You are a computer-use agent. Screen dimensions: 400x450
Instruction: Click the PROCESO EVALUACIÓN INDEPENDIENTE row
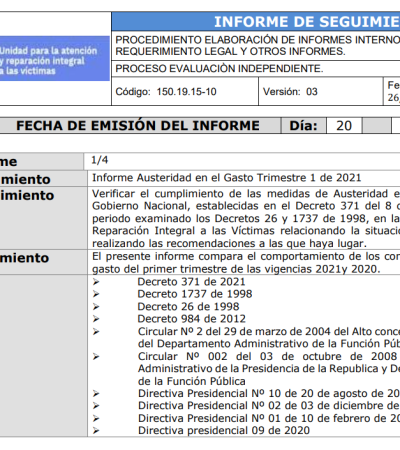pyautogui.click(x=256, y=69)
